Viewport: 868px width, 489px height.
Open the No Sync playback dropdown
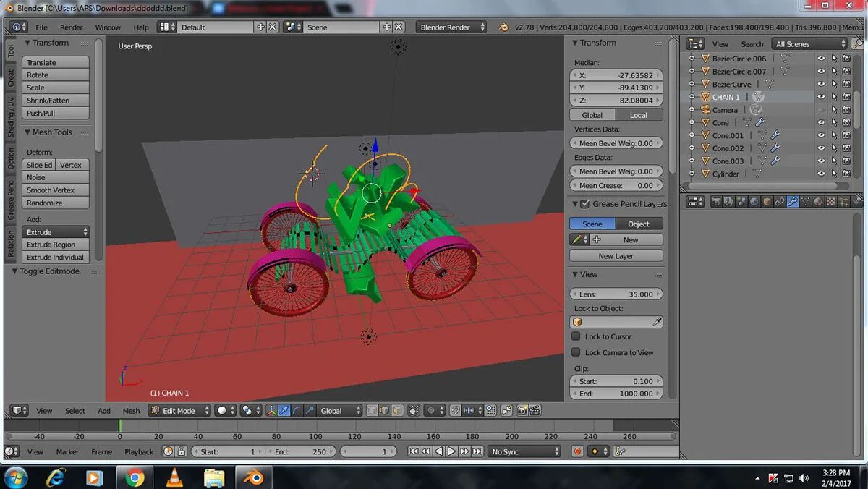[x=524, y=451]
